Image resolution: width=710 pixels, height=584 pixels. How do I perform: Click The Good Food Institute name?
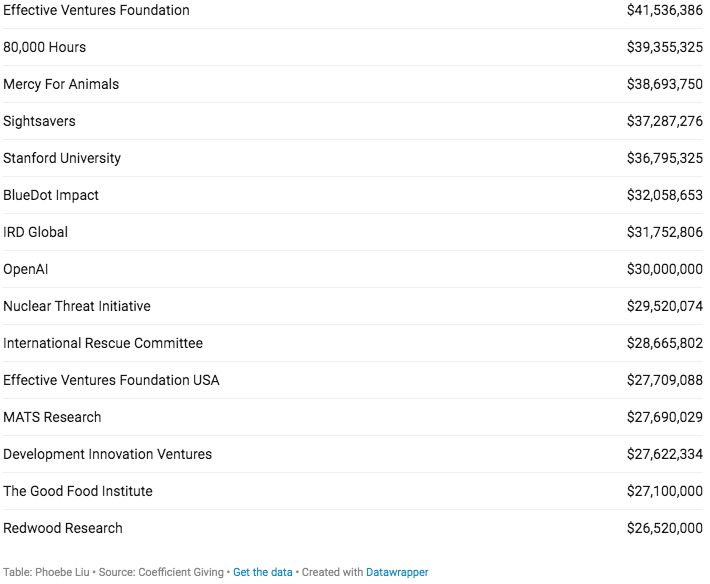(78, 491)
